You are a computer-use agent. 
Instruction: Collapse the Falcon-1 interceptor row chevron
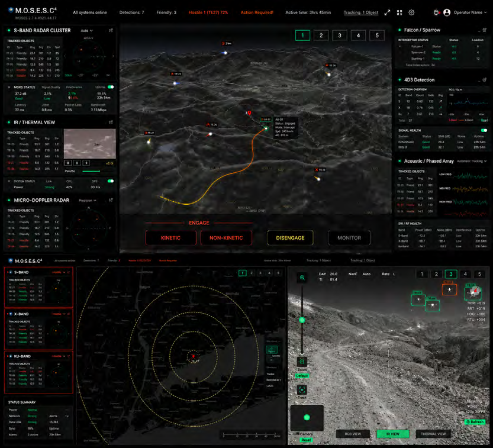coord(400,47)
